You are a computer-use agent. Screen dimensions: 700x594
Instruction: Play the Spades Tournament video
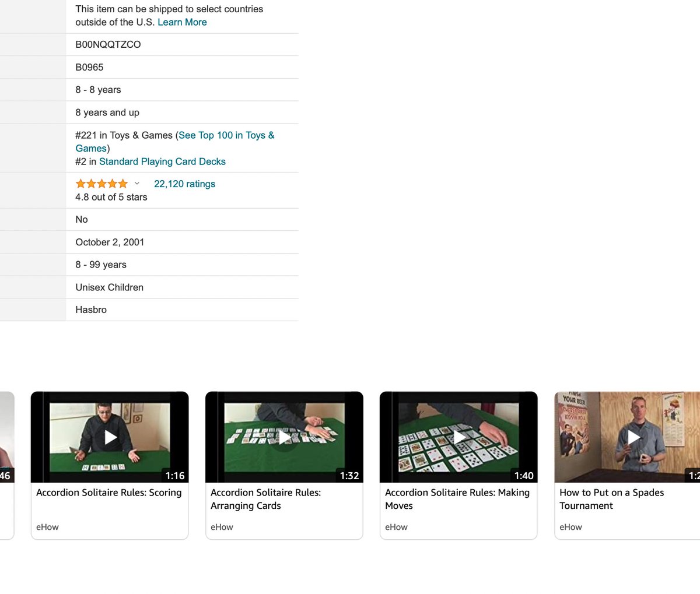[633, 437]
